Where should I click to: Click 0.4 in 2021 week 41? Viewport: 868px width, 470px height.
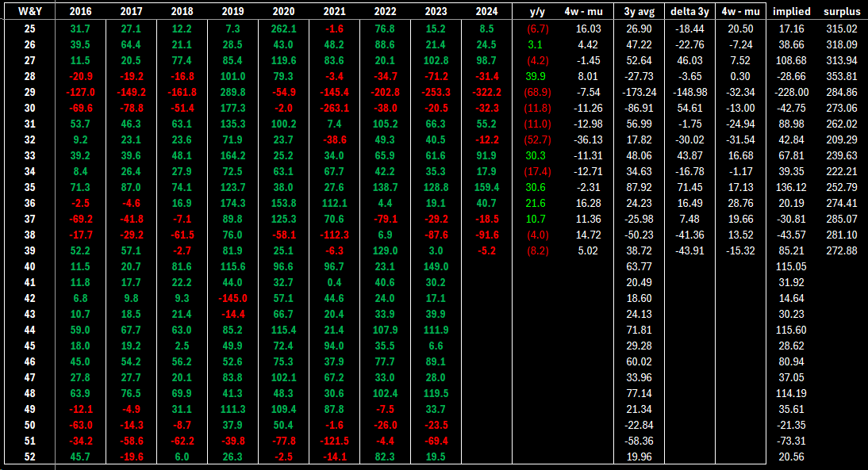coord(334,282)
